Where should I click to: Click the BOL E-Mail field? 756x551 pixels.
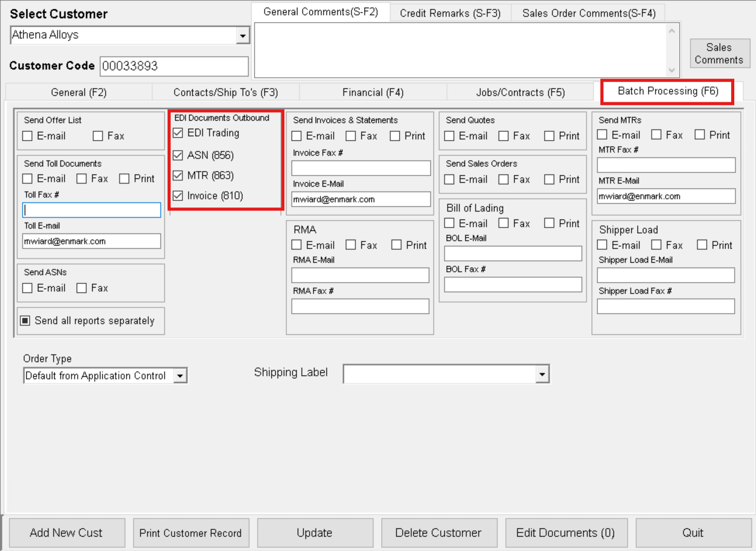[x=513, y=254]
